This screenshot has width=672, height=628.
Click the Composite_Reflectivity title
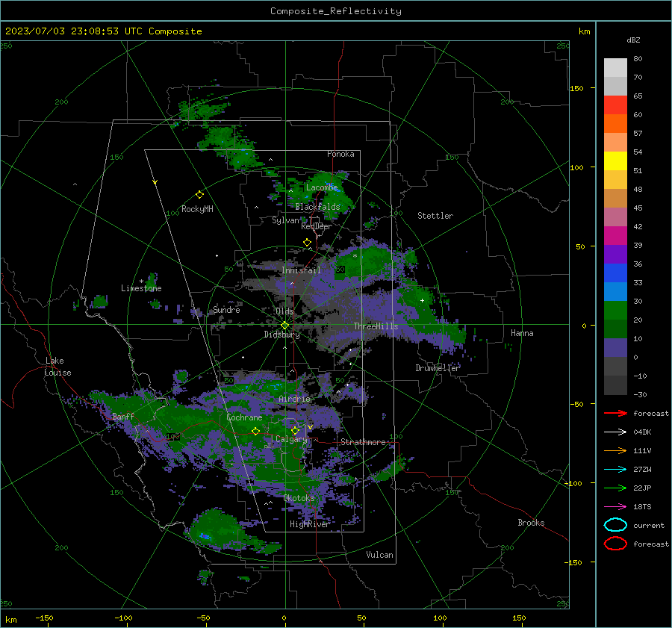(336, 11)
